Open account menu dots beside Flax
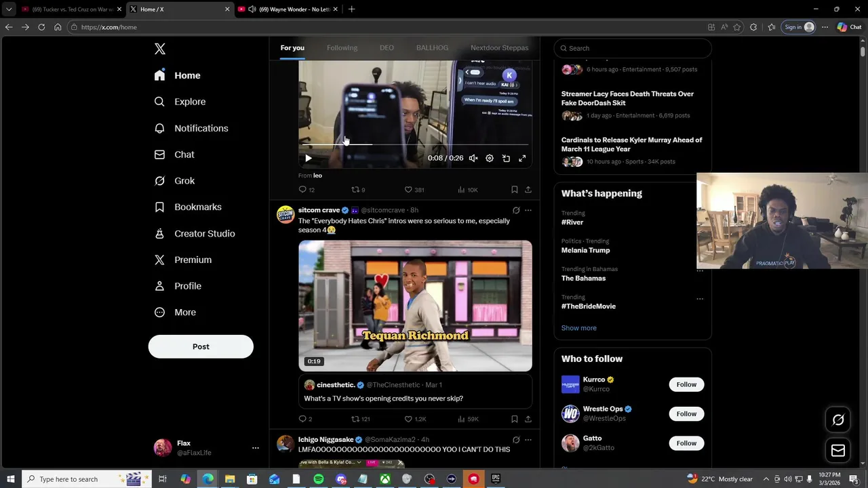The image size is (868, 488). click(x=256, y=448)
